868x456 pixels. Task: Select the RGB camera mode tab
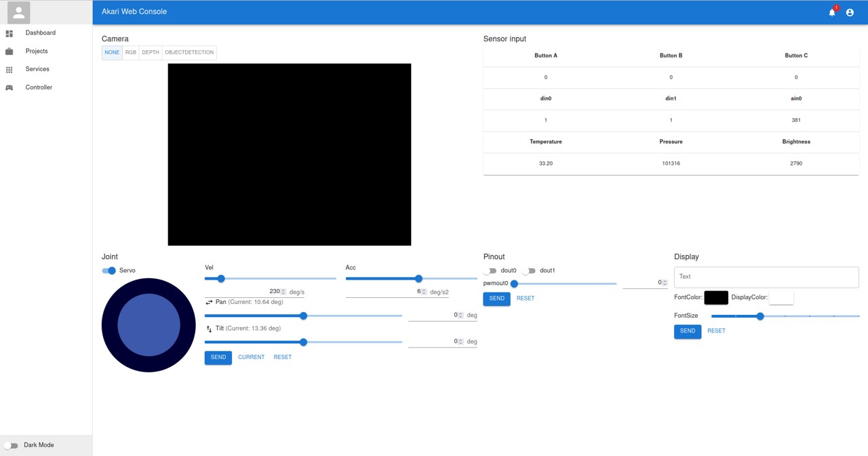click(131, 52)
